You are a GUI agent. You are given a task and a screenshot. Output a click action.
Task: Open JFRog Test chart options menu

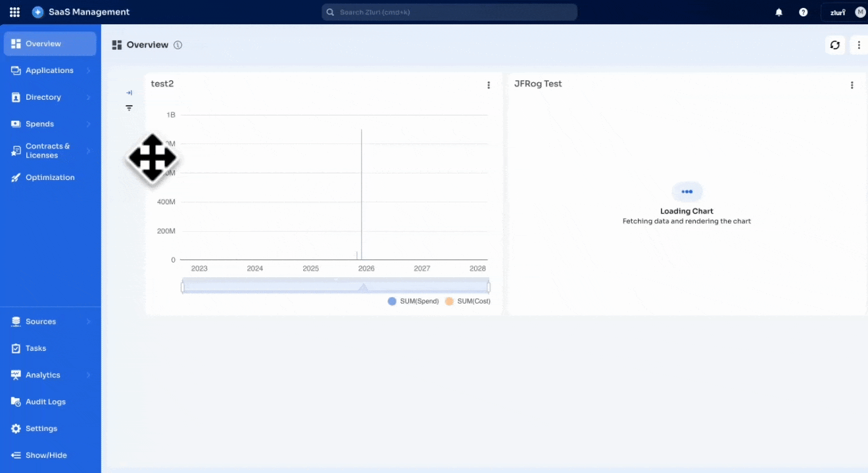click(852, 85)
